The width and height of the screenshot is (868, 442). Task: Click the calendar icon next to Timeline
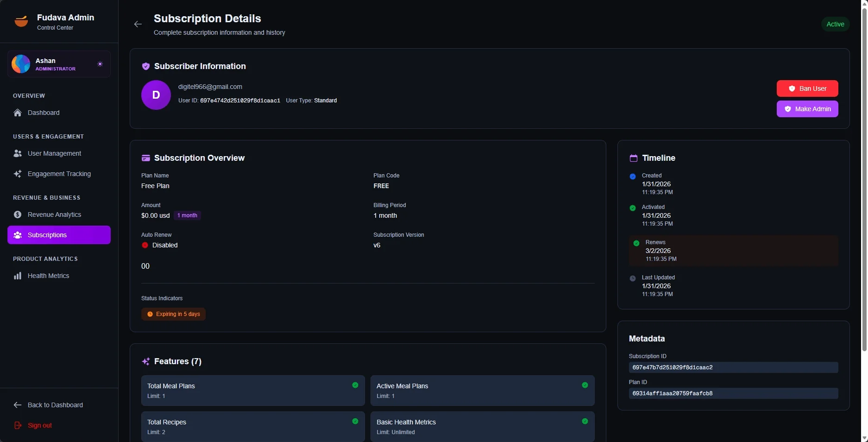tap(634, 158)
